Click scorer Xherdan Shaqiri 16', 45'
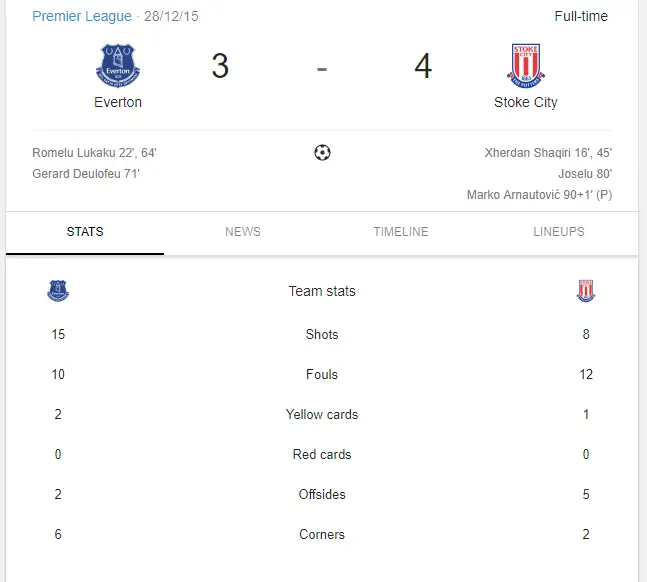The width and height of the screenshot is (647, 582). [x=548, y=153]
